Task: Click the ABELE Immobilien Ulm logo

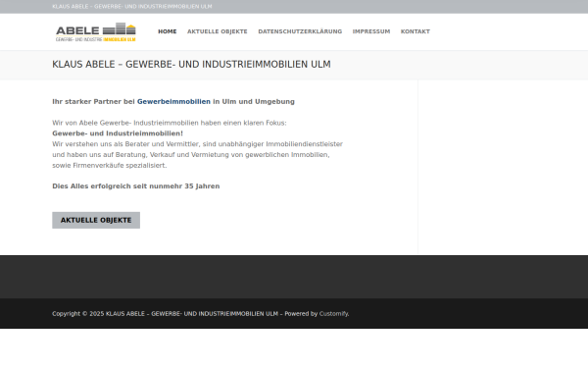Action: pyautogui.click(x=96, y=32)
